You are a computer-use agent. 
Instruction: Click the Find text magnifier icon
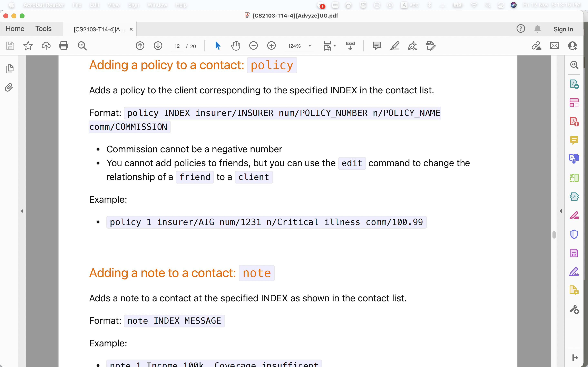[x=82, y=46]
